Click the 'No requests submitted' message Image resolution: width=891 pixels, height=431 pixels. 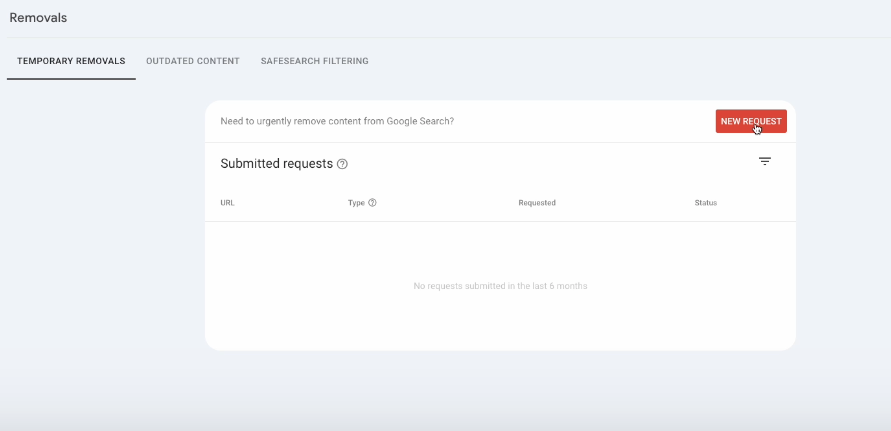tap(500, 286)
